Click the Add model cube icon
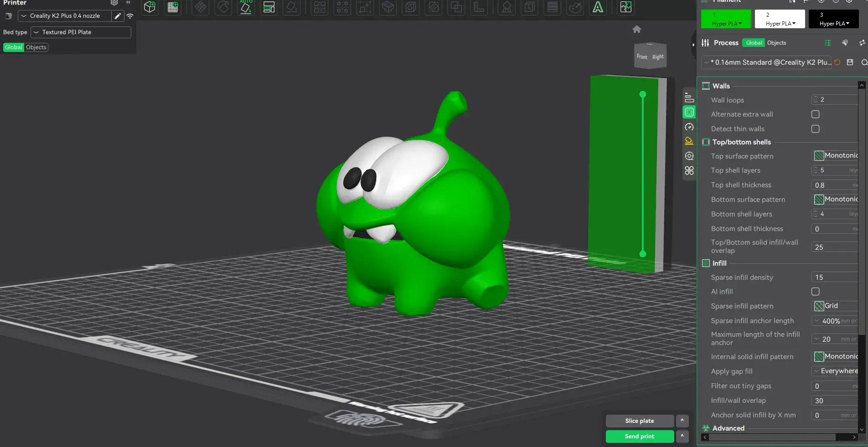Image resolution: width=868 pixels, height=447 pixels. click(150, 7)
